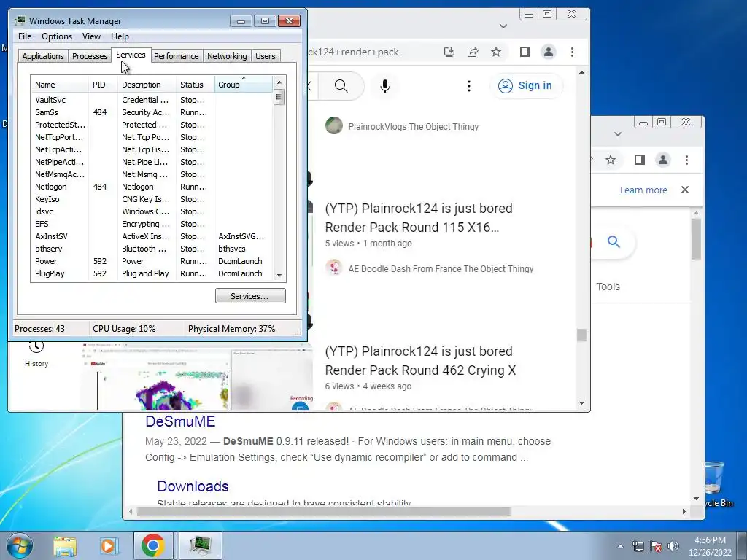
Task: Open the DeSmuME search result link
Action: coord(180,421)
